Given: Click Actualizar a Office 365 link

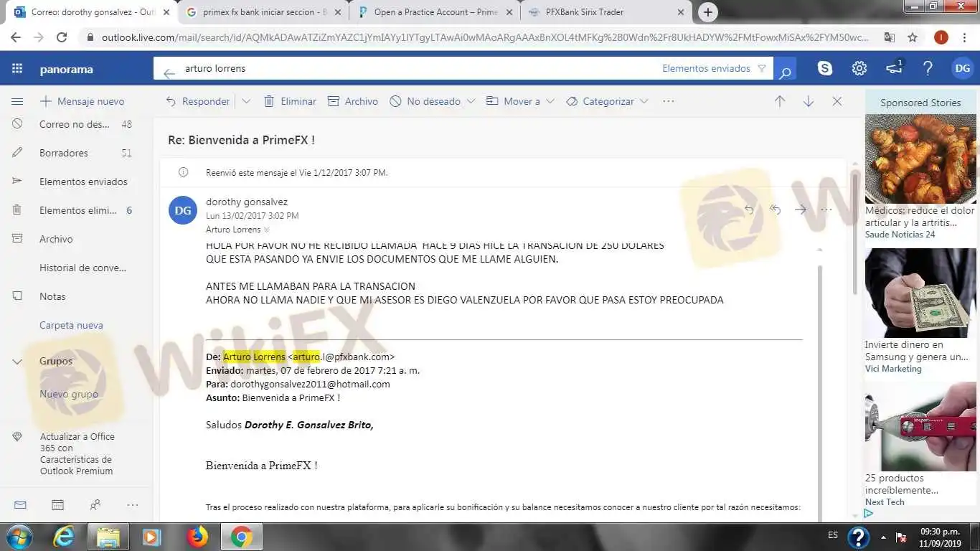Looking at the screenshot, I should pyautogui.click(x=77, y=453).
